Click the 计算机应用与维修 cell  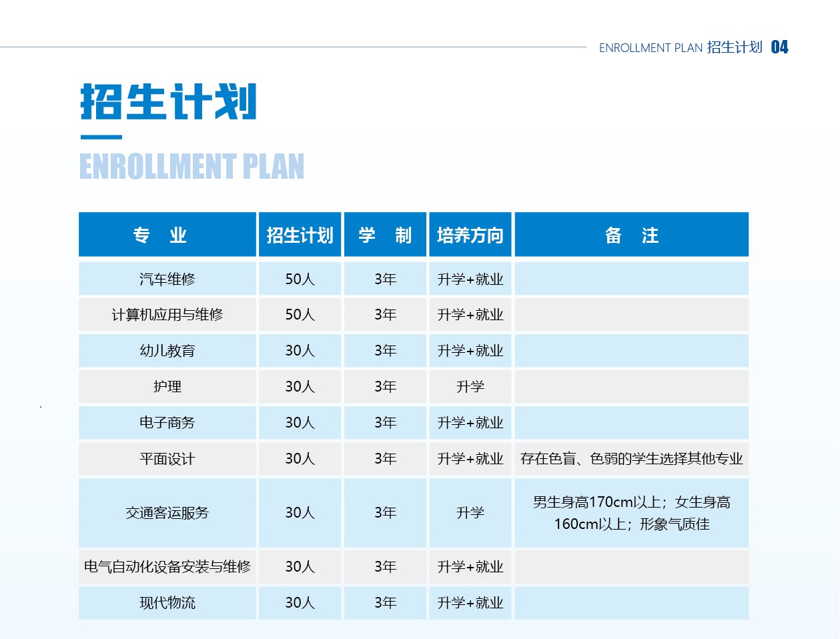167,314
